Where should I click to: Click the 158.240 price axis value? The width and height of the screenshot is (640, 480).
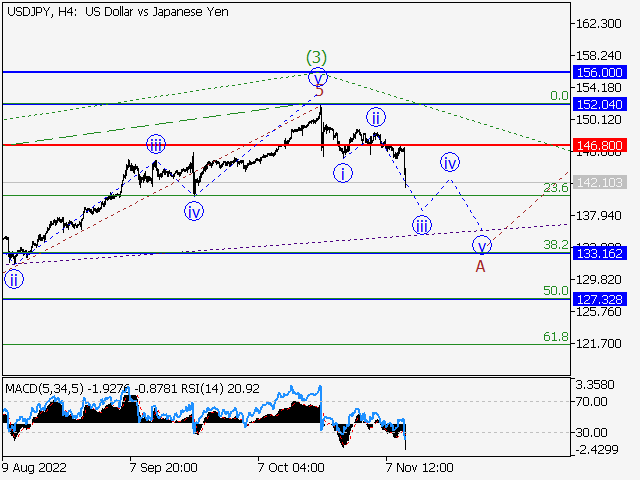pos(598,56)
